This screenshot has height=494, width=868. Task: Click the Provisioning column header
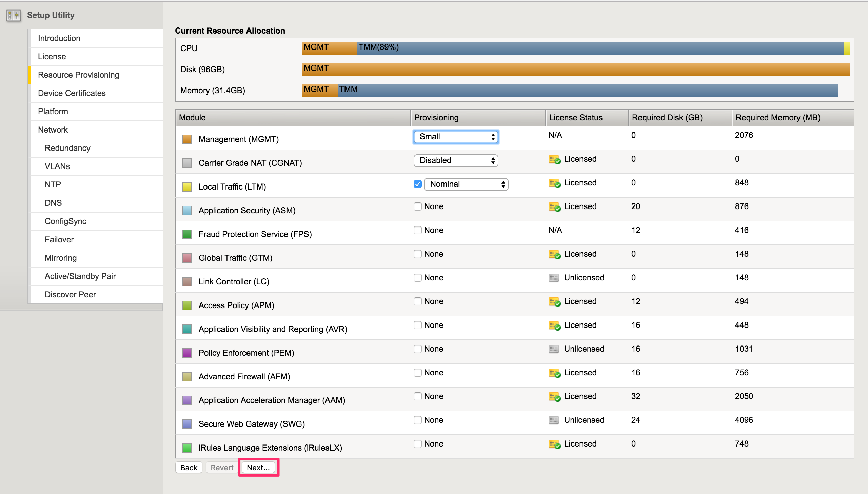(x=478, y=118)
